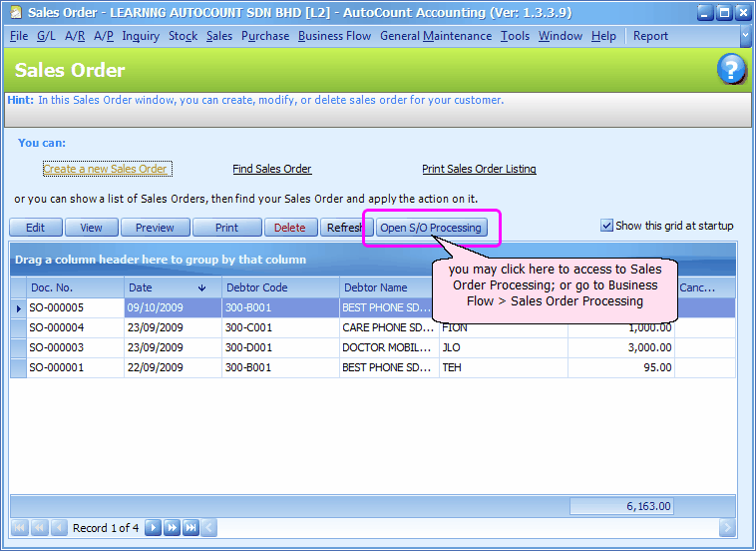Click Find Sales Order link

[272, 169]
